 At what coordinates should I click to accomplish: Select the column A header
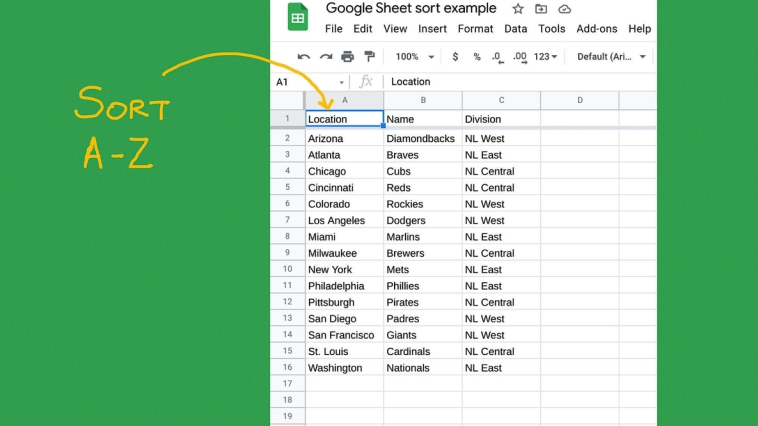(344, 100)
